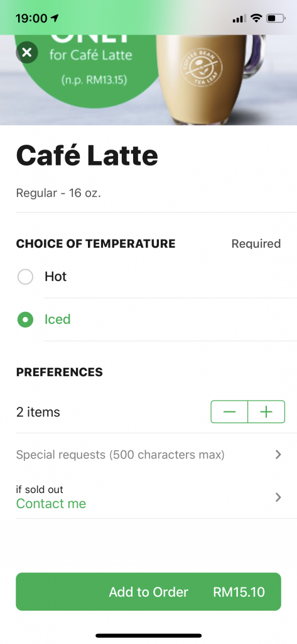Open the Contact me sold-out option
Screen dimensions: 297x644
tap(51, 504)
